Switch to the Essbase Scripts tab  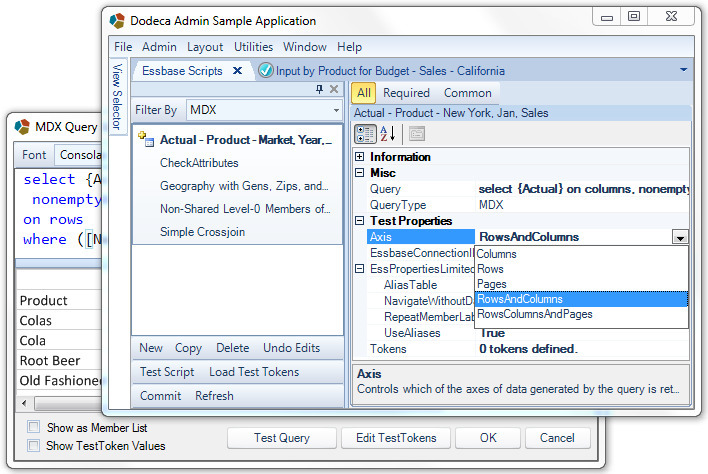click(x=182, y=71)
